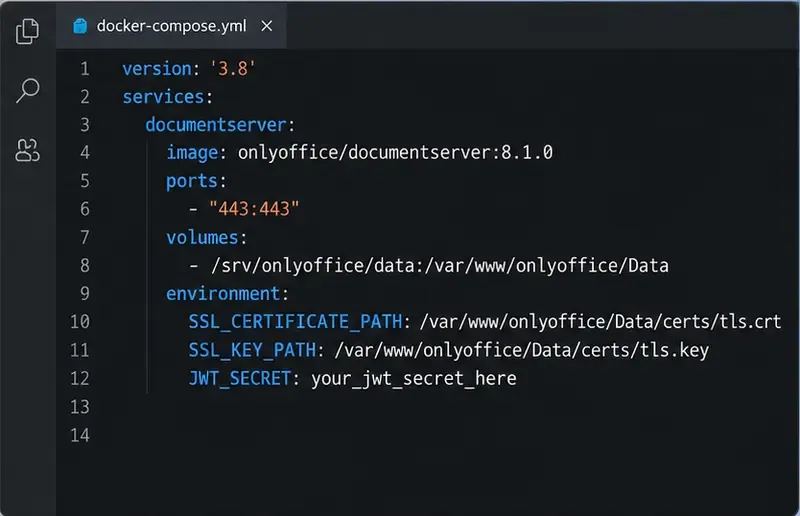Click the SSL_KEY_PATH variable name
The image size is (800, 516).
tap(253, 351)
